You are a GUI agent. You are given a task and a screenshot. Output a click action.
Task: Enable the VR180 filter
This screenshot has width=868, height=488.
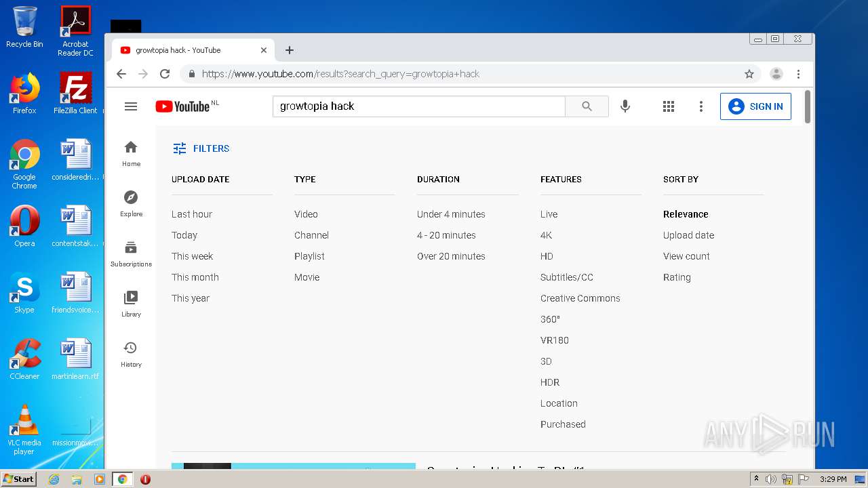coord(554,340)
